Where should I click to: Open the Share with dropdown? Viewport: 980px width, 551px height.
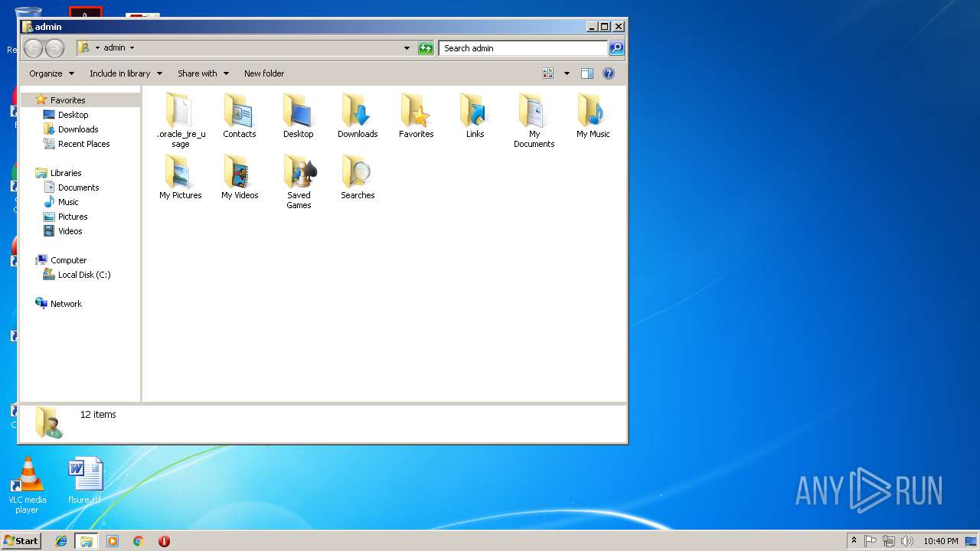(x=203, y=73)
